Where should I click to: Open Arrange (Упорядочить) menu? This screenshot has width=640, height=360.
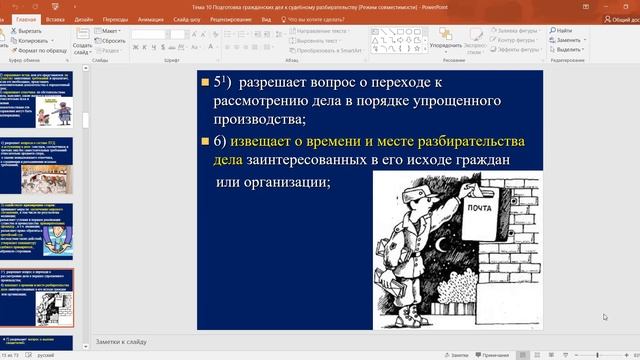tap(446, 39)
